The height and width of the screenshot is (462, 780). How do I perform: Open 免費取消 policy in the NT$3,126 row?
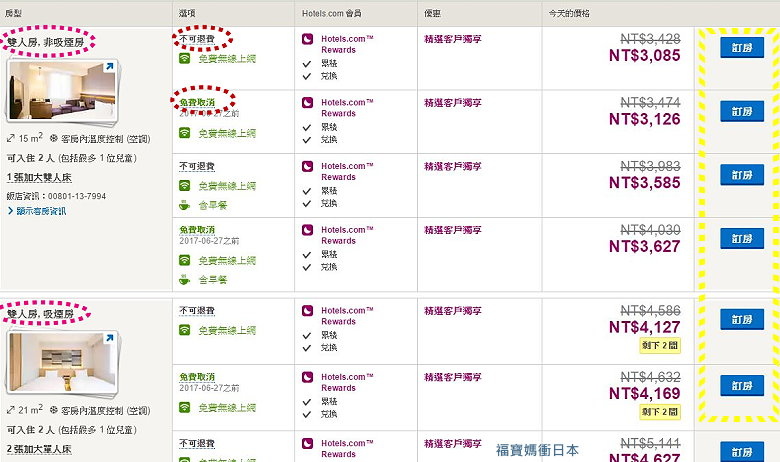(x=197, y=102)
